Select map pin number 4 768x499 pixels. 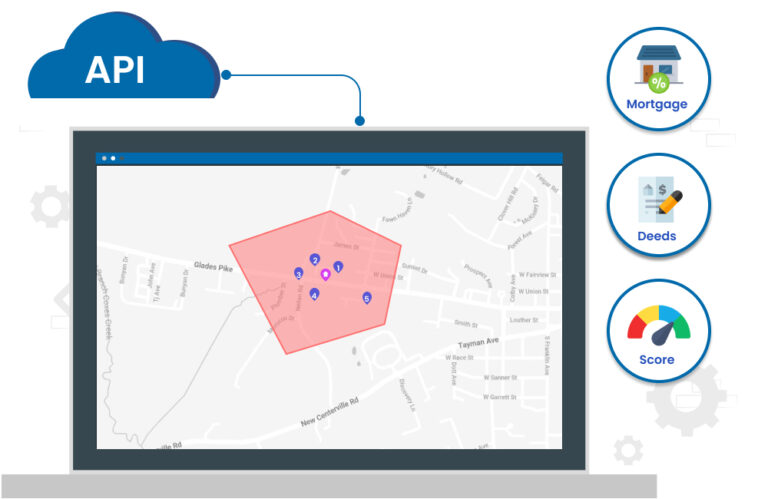[x=314, y=295]
